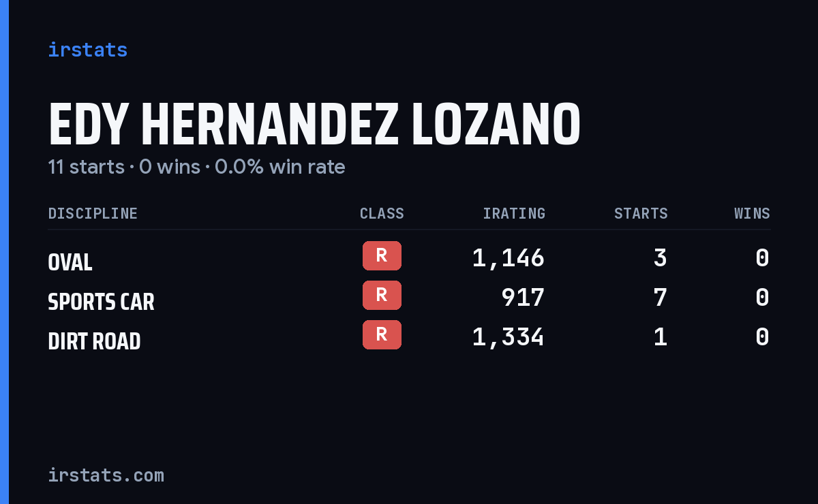
Task: Click the WINS column header
Action: [x=752, y=213]
